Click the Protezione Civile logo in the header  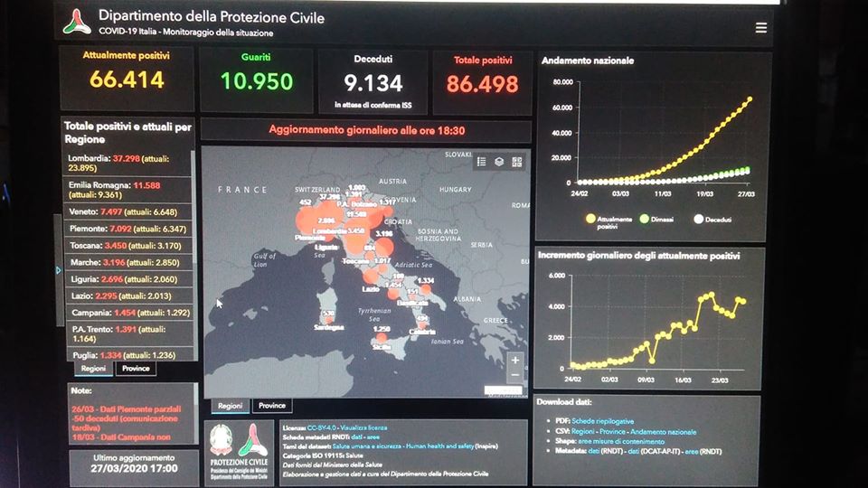click(77, 23)
